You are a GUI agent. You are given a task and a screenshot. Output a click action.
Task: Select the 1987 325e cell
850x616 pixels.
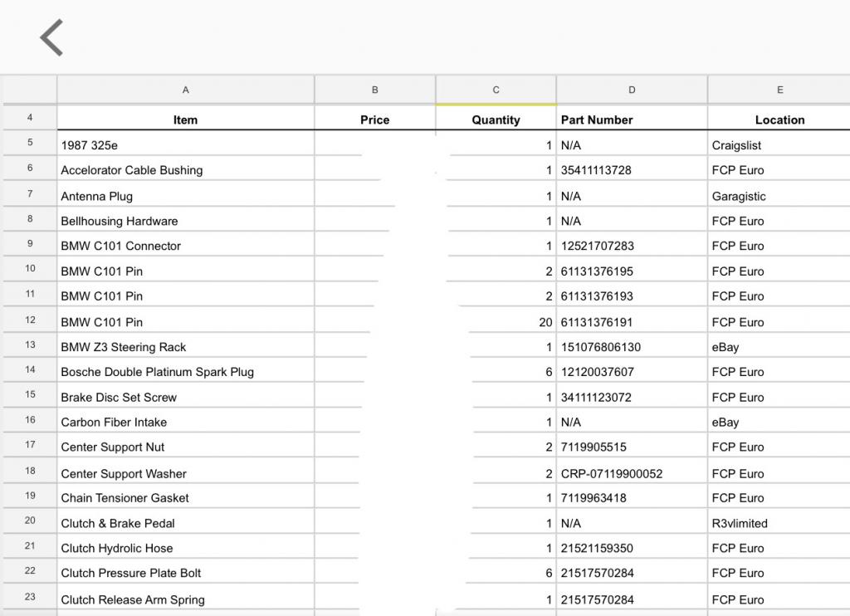click(185, 145)
